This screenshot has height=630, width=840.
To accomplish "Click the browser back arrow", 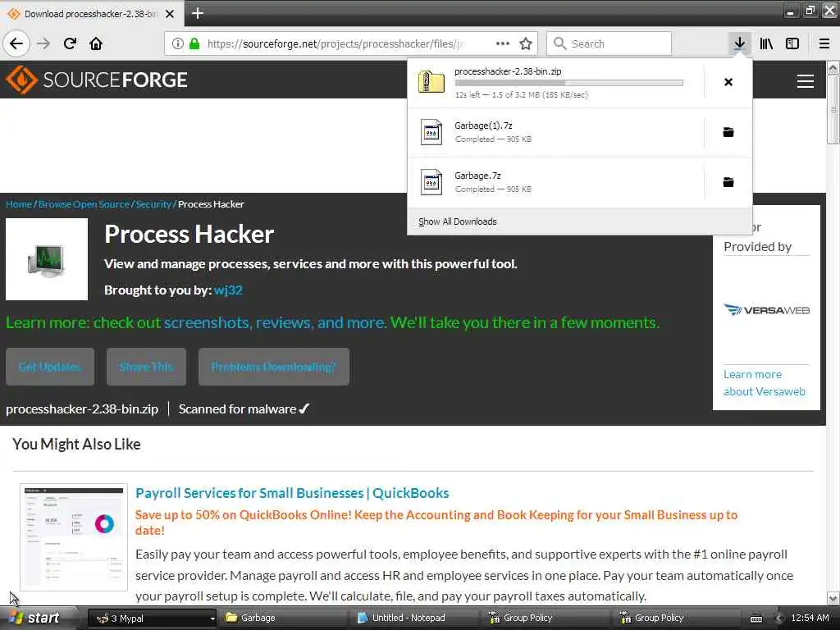I will (x=16, y=43).
